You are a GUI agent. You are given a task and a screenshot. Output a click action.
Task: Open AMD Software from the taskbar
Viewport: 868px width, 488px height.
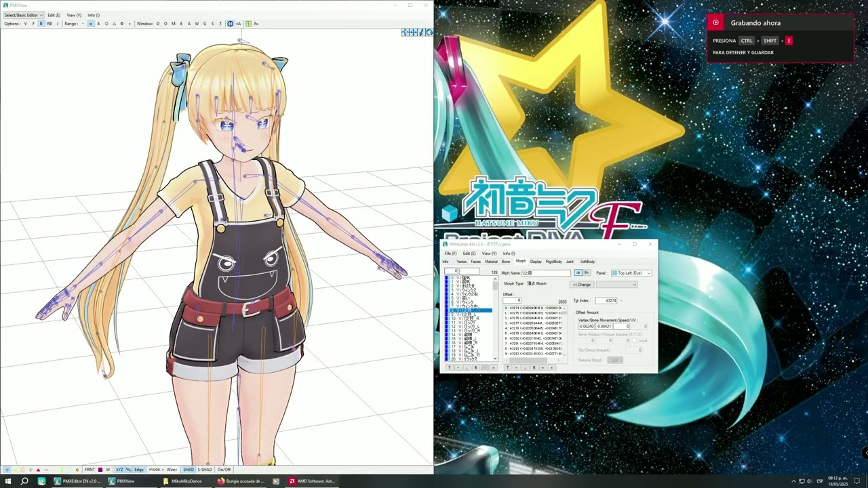(312, 481)
